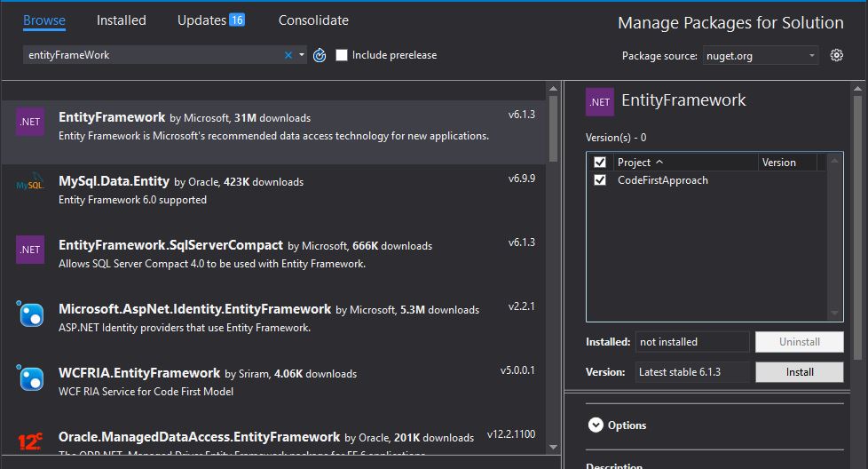Click the EntityFramework.SqlServerCompact .NET icon
Image resolution: width=868 pixels, height=469 pixels.
coord(30,250)
